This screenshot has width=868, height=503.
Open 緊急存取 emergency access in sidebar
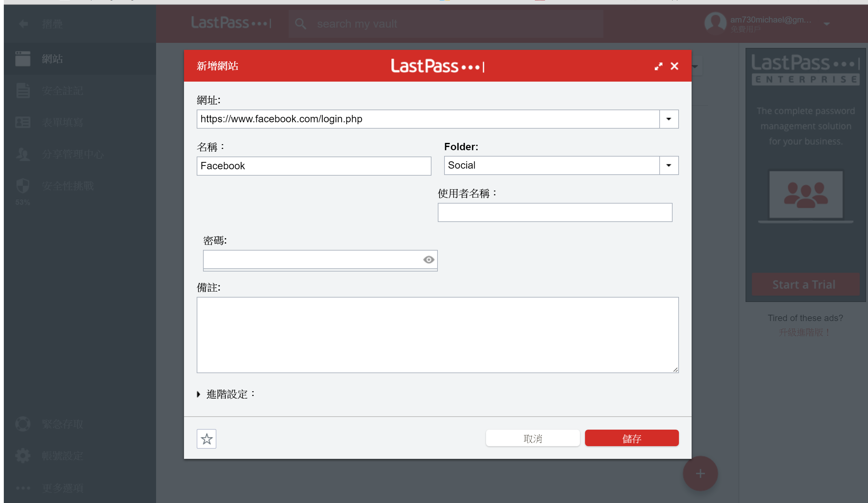click(80, 424)
